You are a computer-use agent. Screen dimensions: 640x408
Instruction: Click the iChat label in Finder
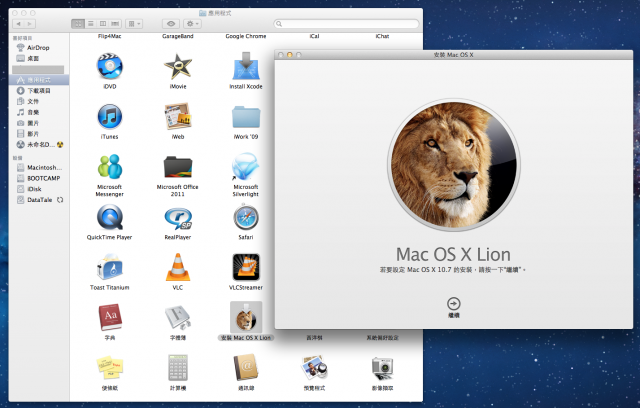[382, 36]
